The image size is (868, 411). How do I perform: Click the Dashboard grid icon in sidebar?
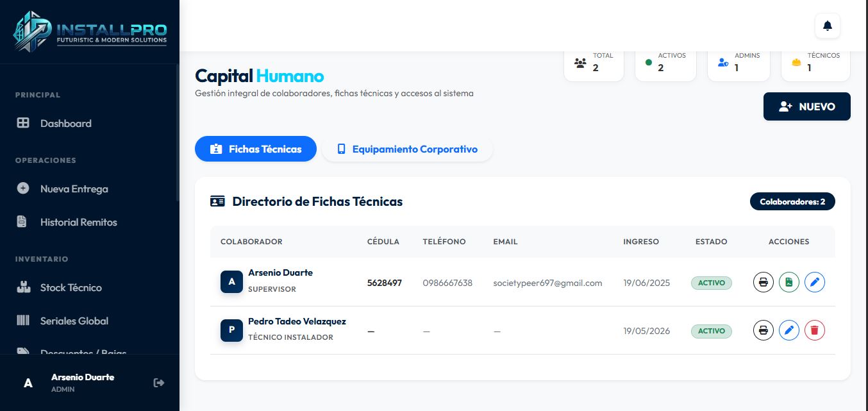pyautogui.click(x=23, y=123)
